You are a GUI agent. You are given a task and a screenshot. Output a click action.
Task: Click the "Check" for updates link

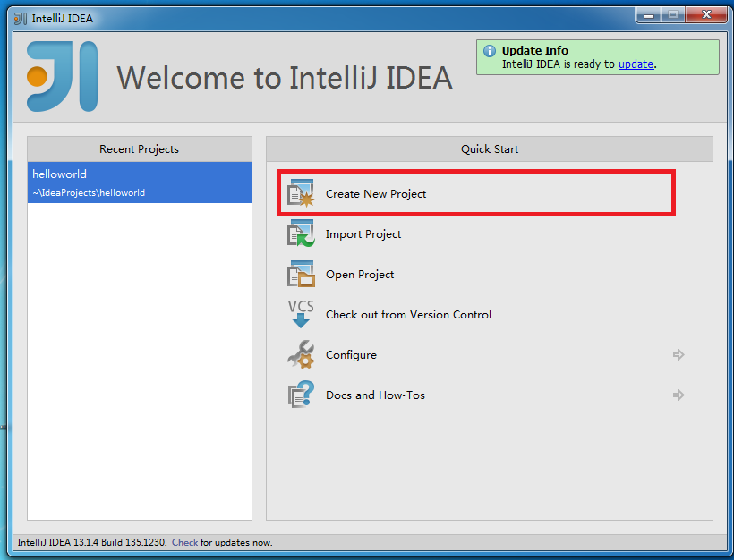[x=184, y=542]
